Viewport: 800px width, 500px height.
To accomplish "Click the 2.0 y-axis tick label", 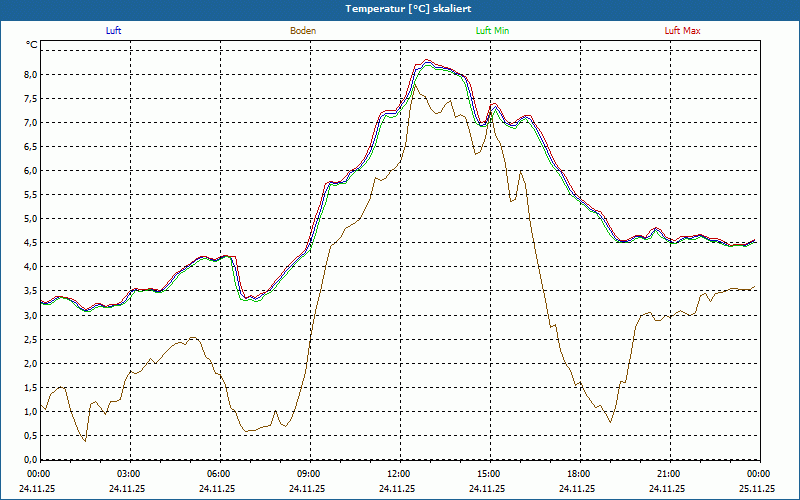I will (x=30, y=364).
